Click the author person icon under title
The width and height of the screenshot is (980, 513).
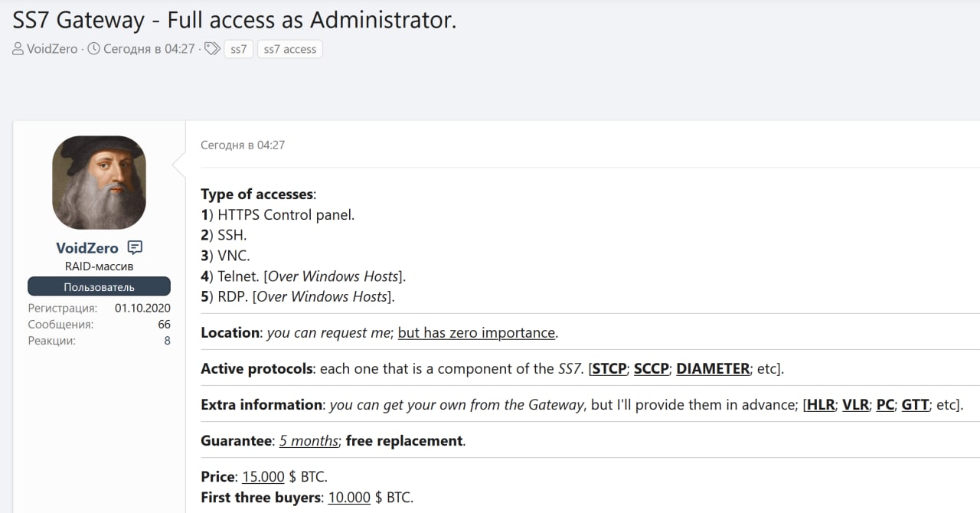click(x=18, y=49)
